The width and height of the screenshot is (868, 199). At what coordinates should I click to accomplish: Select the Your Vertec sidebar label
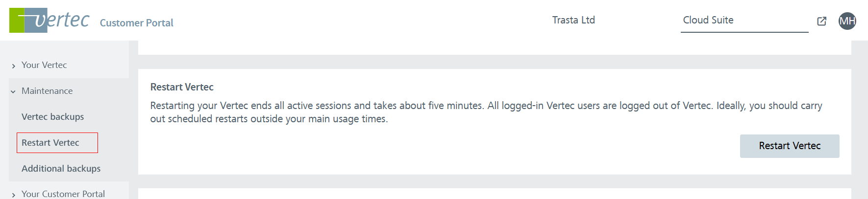(x=44, y=65)
